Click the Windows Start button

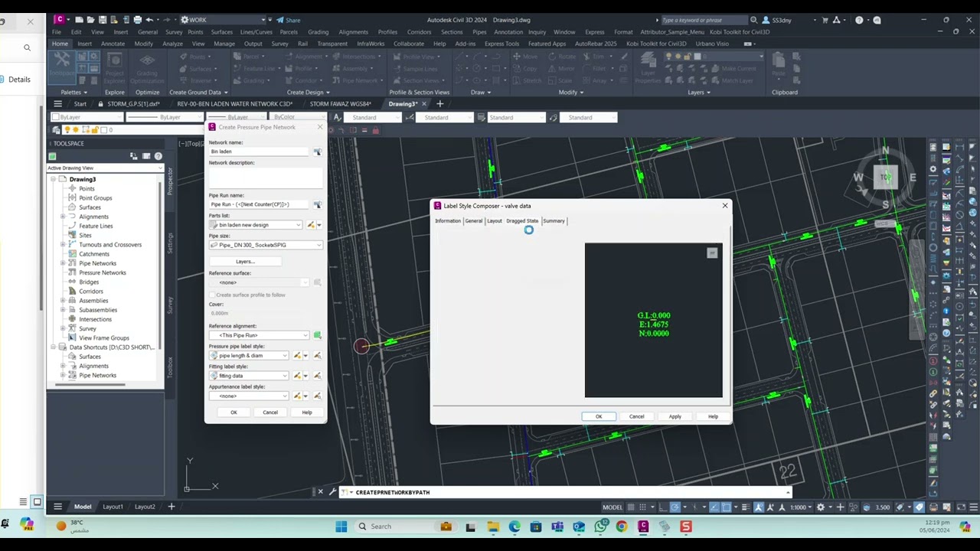click(341, 527)
